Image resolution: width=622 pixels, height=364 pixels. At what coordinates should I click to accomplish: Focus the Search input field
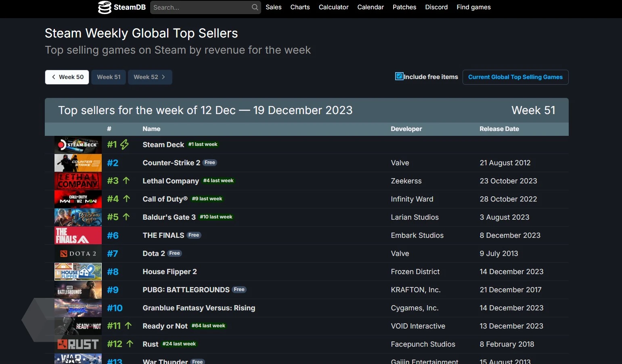205,7
